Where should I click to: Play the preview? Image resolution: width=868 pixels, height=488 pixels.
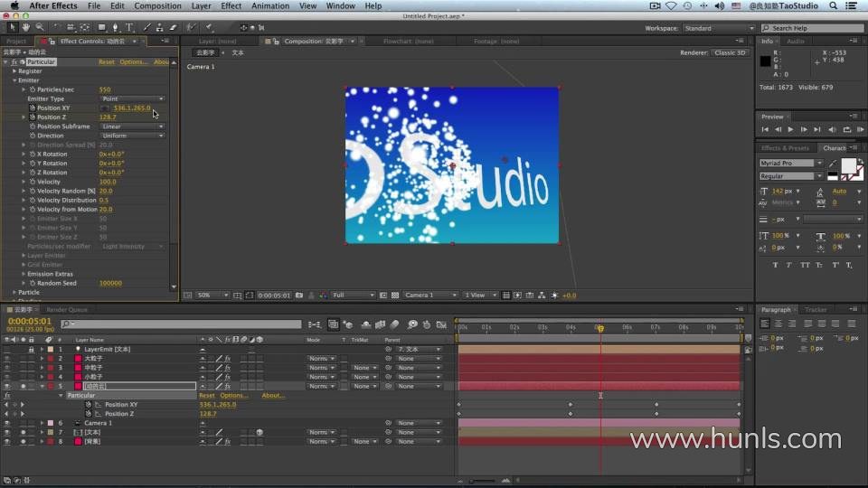click(x=790, y=129)
